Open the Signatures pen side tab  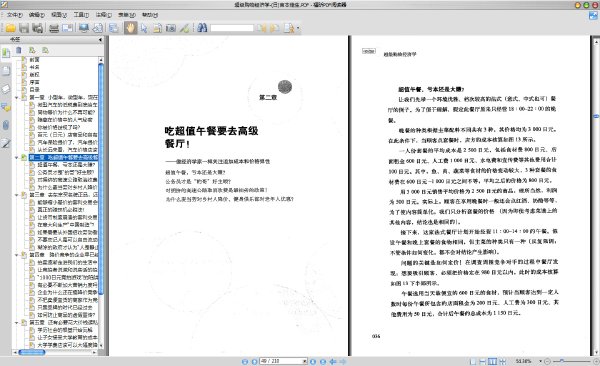(x=6, y=144)
